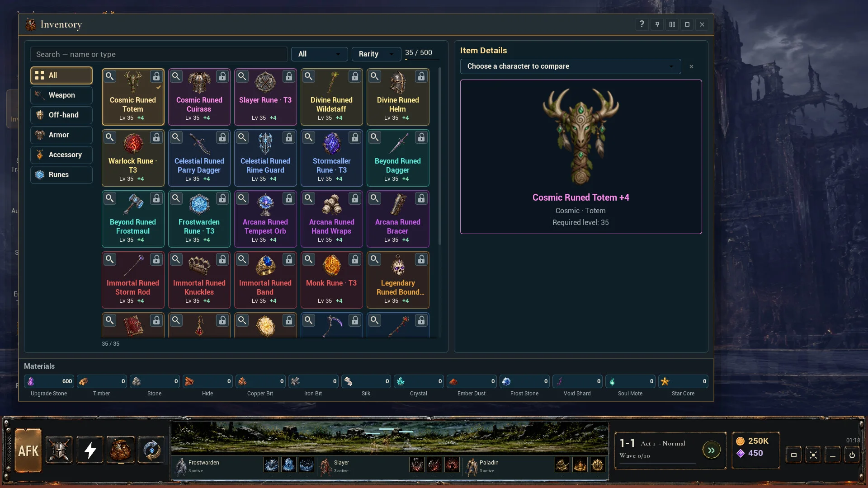Viewport: 868px width, 488px height.
Task: Select the Runes category tab
Action: click(x=61, y=175)
